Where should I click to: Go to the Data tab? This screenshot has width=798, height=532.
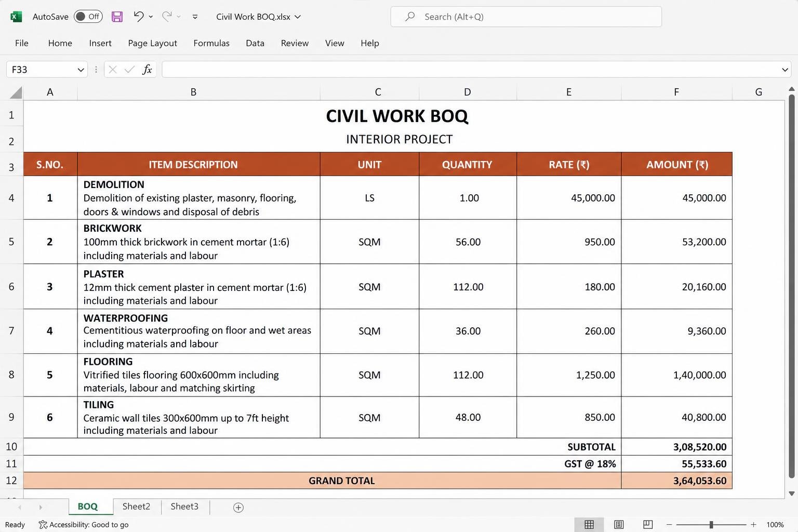tap(255, 43)
